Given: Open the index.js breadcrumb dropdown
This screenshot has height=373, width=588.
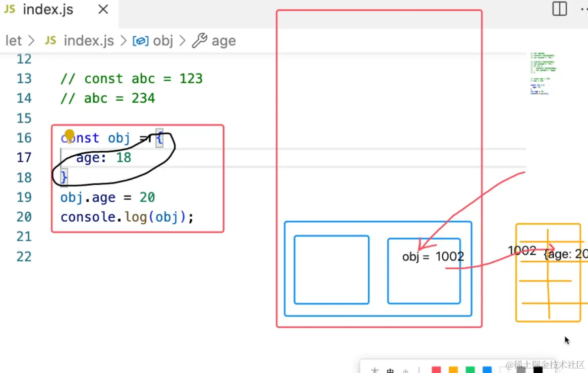Looking at the screenshot, I should pos(89,41).
